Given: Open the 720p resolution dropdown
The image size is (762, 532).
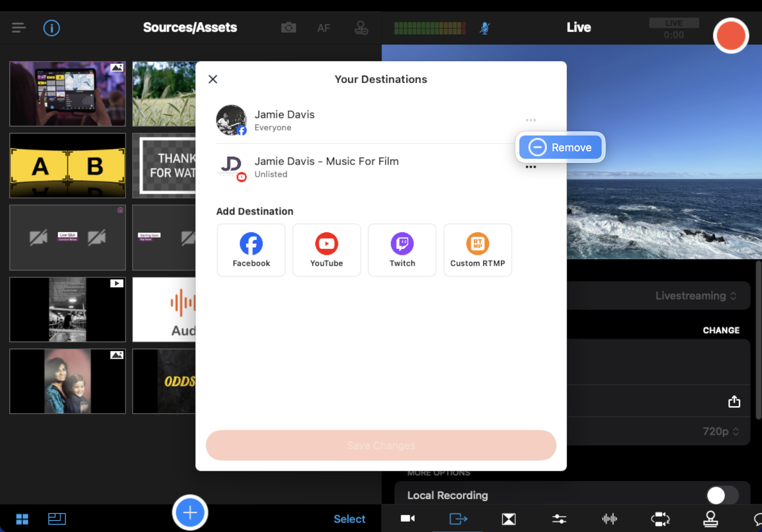Looking at the screenshot, I should click(720, 431).
